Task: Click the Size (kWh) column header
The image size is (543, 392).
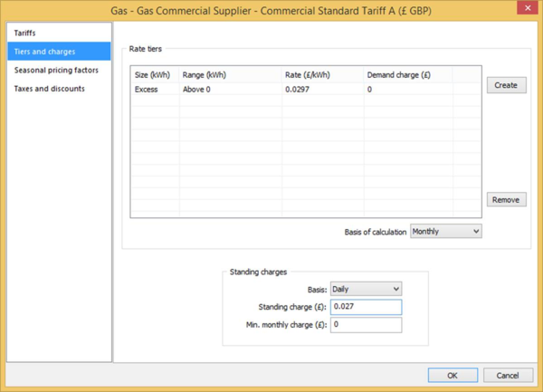Action: coord(154,74)
